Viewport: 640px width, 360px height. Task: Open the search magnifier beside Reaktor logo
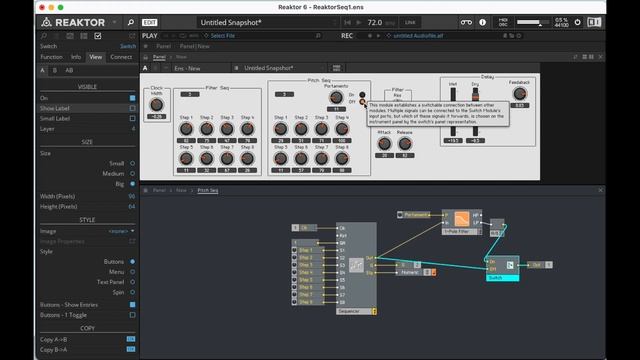(131, 22)
